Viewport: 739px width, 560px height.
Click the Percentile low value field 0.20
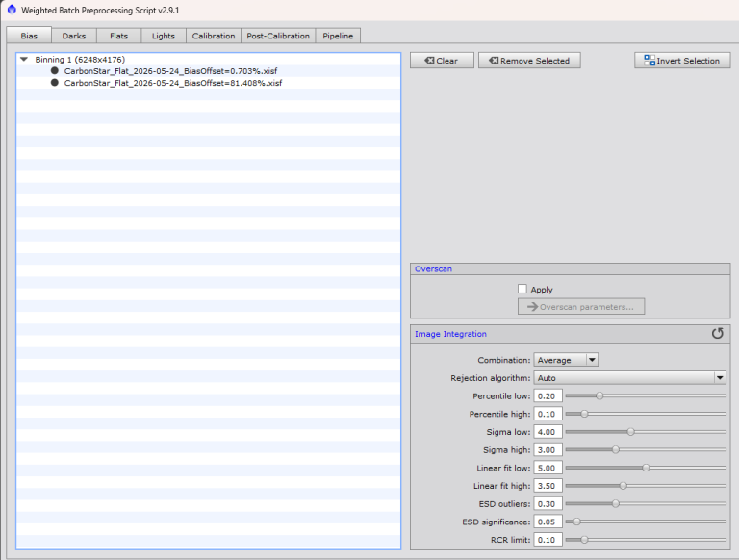coord(548,396)
